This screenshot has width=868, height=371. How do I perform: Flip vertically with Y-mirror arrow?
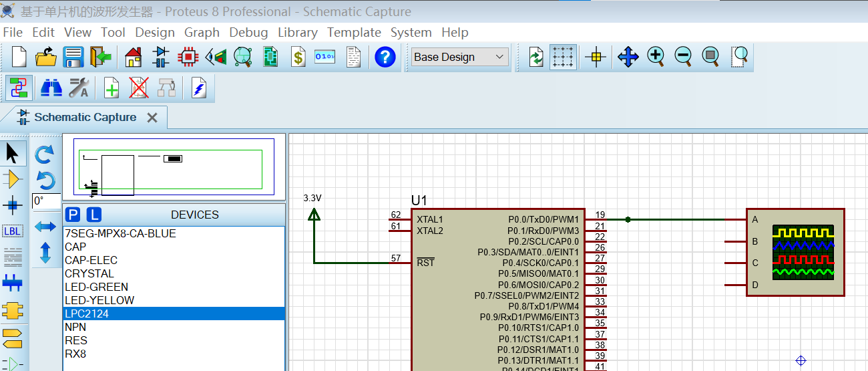pos(45,252)
